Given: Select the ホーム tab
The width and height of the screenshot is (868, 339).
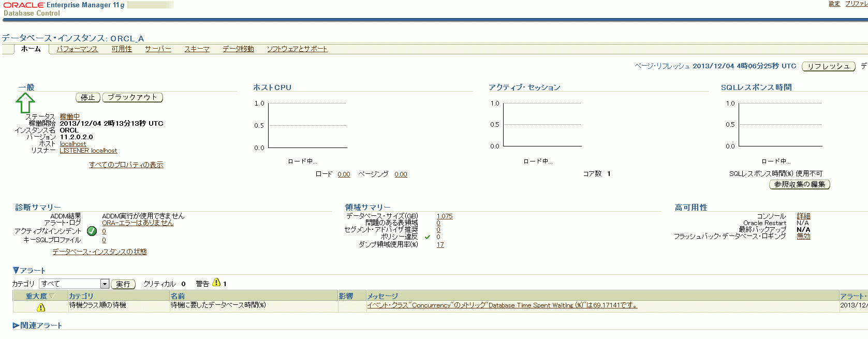Looking at the screenshot, I should 31,49.
